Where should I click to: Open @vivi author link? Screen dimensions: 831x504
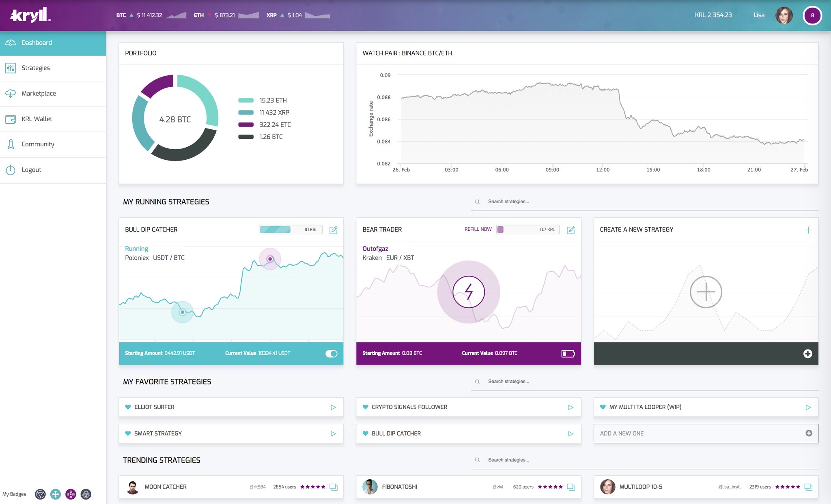pyautogui.click(x=498, y=487)
